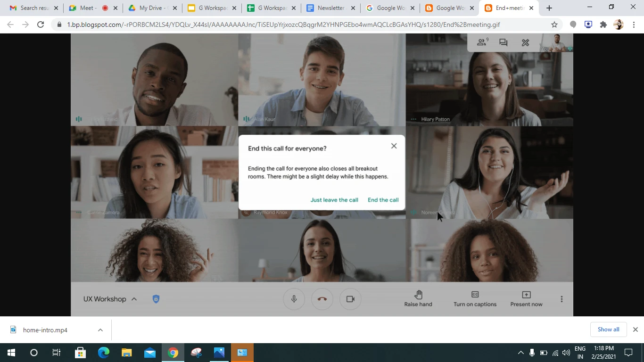
Task: Open Chrome from the taskbar
Action: point(173,352)
